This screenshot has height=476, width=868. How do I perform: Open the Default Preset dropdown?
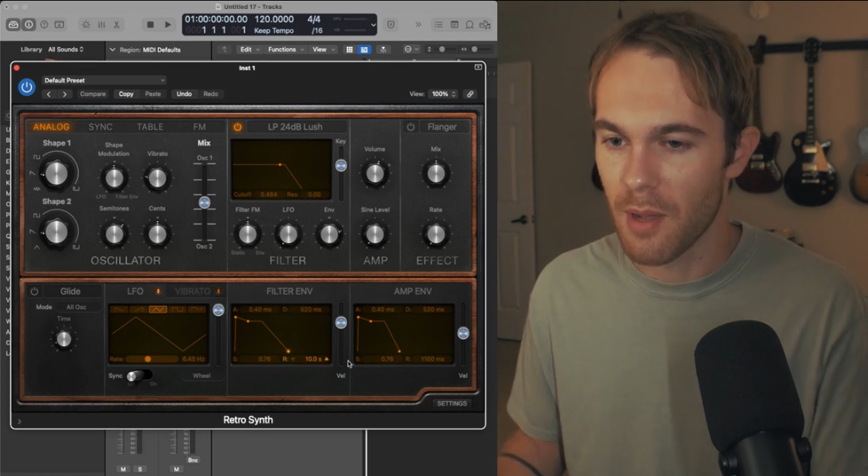(x=104, y=80)
